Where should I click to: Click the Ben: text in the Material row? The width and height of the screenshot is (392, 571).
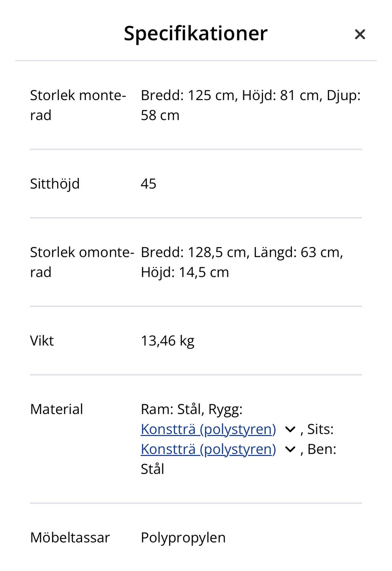(x=322, y=449)
